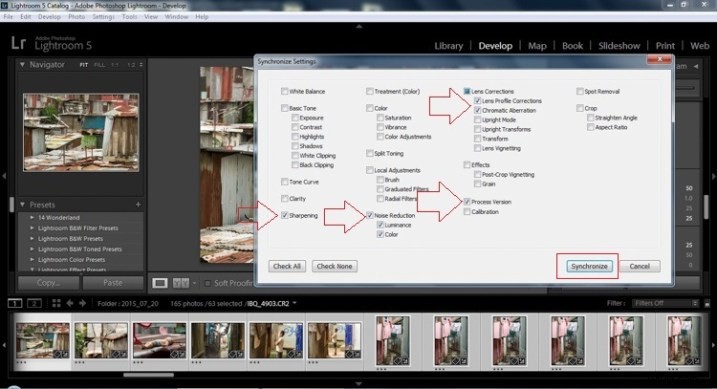
Task: Expand Lightroom Color Presets folder
Action: [32, 260]
